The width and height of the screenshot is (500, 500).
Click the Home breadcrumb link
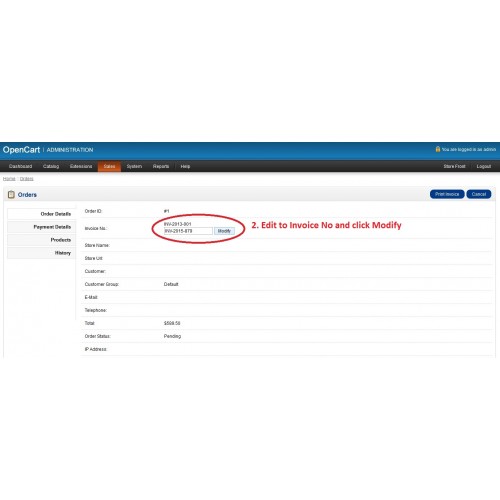pos(9,179)
